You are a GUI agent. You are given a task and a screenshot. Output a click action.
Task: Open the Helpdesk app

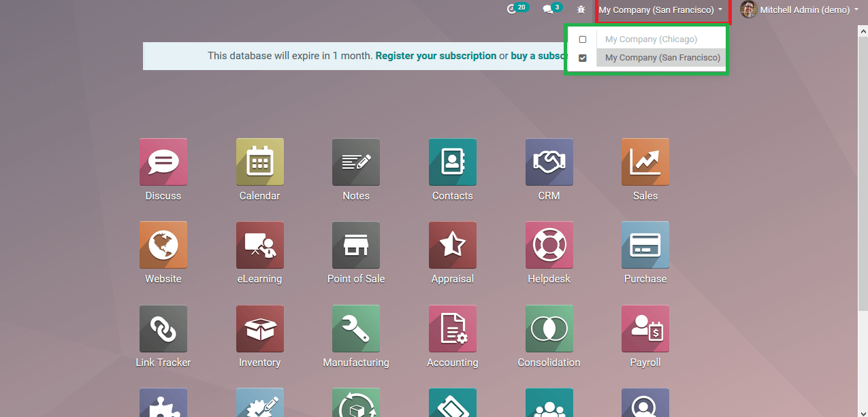click(x=549, y=245)
